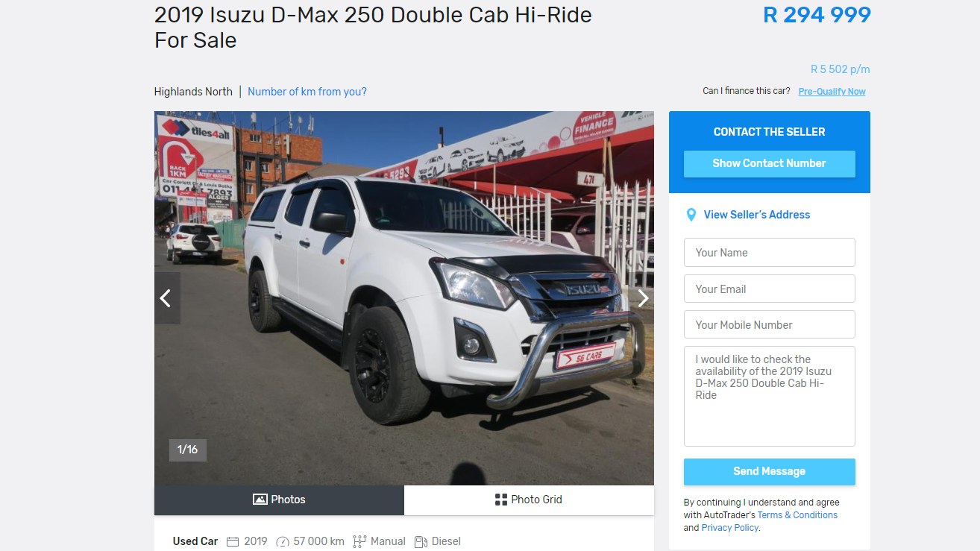This screenshot has height=551, width=980.
Task: Click the gearbox icon next to Manual
Action: (359, 542)
